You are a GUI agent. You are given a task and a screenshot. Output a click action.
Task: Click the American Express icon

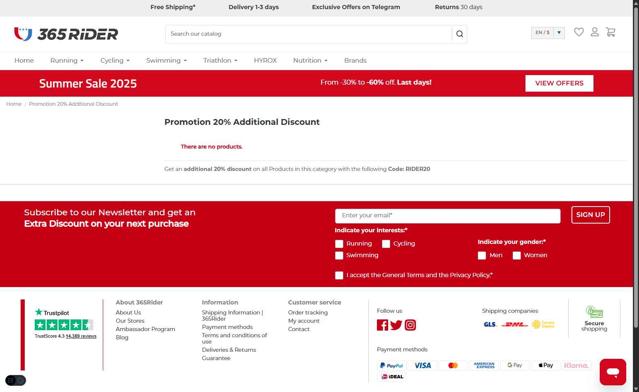(x=484, y=366)
